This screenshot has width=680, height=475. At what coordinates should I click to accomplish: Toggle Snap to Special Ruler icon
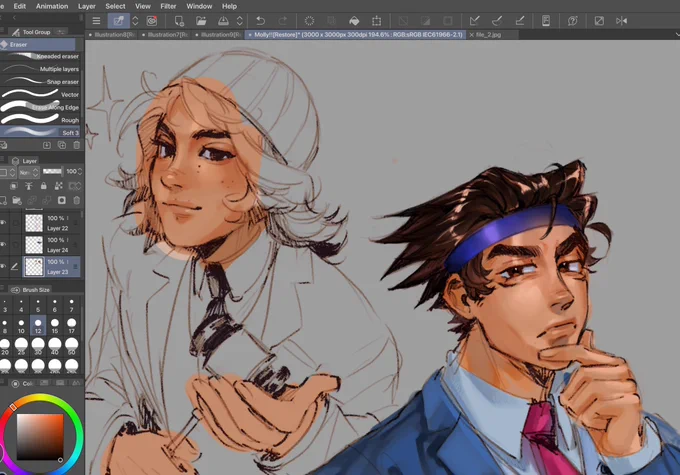[x=497, y=21]
